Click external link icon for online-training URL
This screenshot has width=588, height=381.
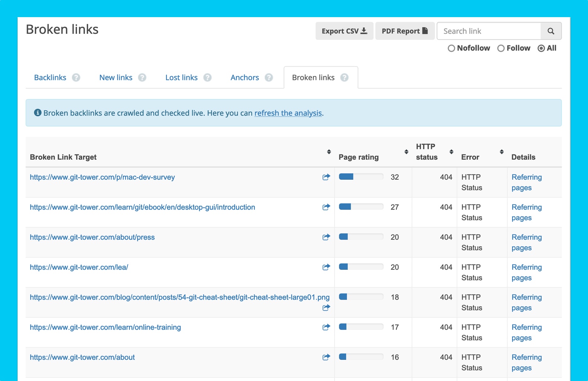pyautogui.click(x=326, y=327)
